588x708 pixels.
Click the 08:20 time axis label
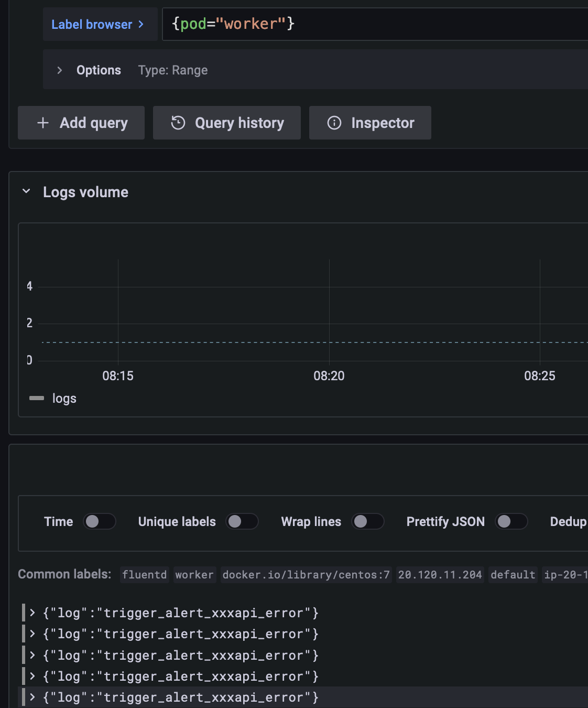coord(329,376)
